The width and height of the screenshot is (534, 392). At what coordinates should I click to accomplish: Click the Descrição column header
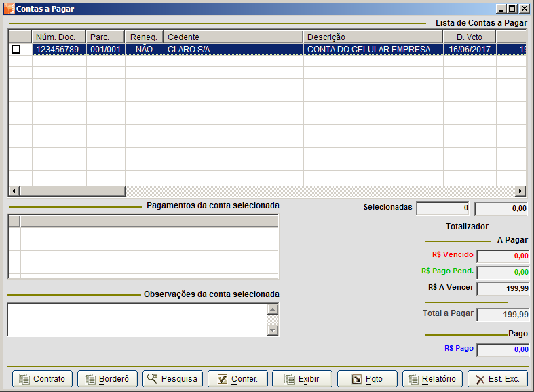click(x=373, y=37)
